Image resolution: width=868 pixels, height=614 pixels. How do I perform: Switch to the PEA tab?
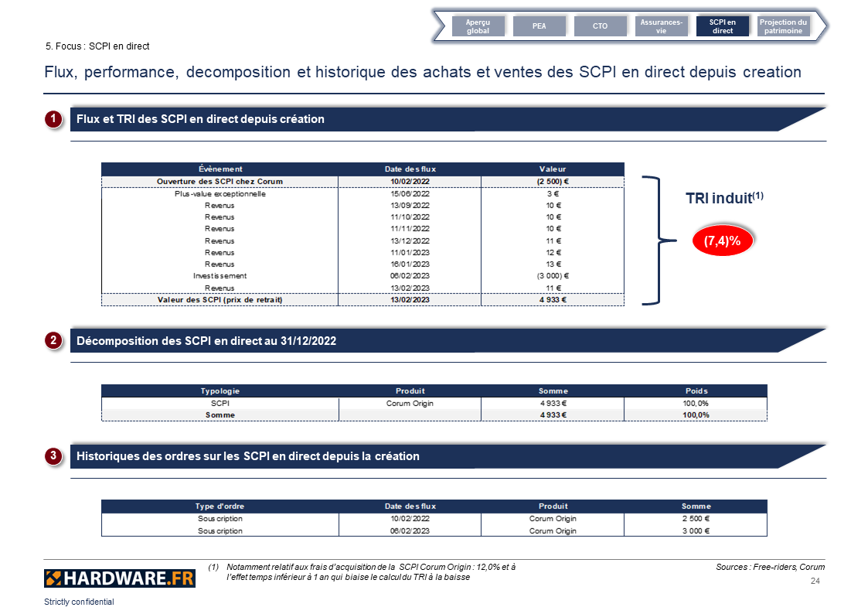pos(540,26)
